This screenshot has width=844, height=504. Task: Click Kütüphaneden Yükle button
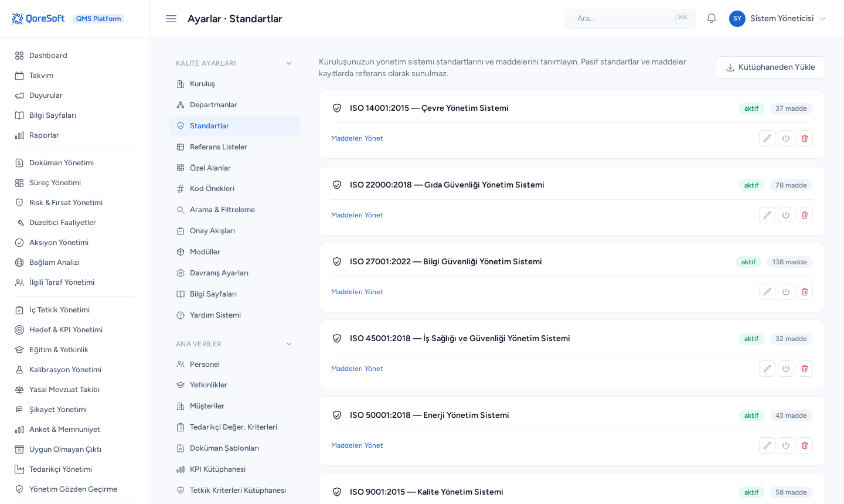[770, 67]
